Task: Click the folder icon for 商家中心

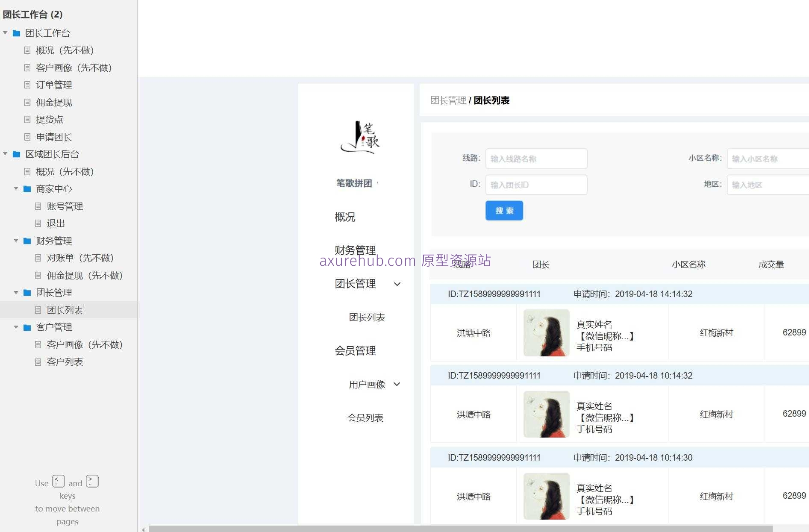Action: pos(26,188)
